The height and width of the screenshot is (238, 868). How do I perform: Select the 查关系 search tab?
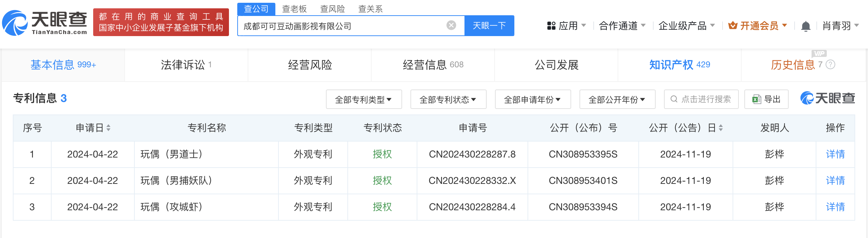coord(371,9)
